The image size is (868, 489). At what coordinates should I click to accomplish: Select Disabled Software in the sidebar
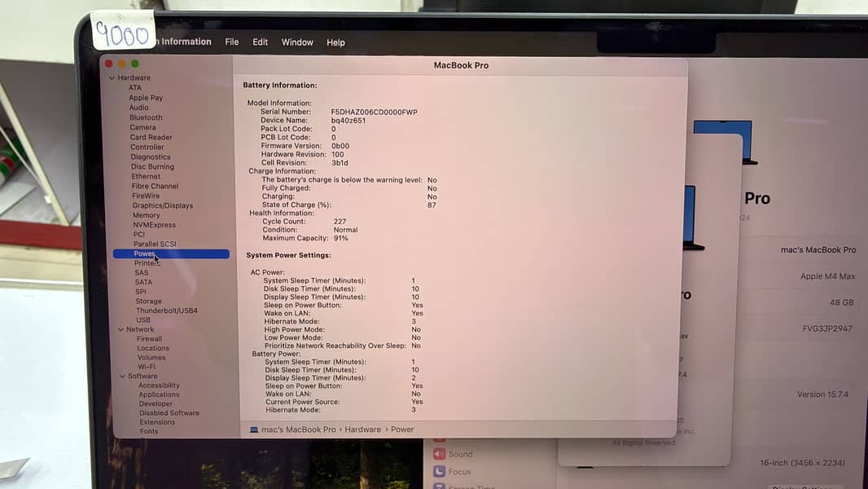tap(169, 413)
